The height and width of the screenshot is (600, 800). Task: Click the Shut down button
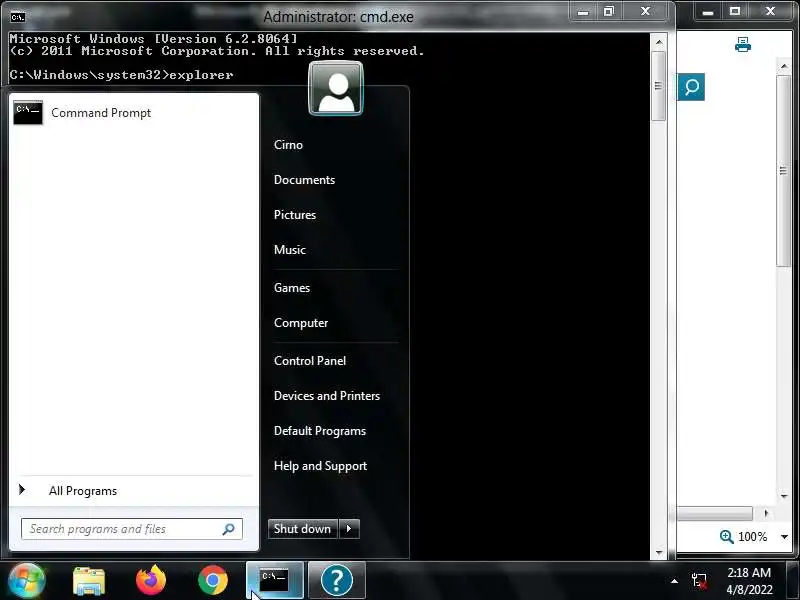303,529
